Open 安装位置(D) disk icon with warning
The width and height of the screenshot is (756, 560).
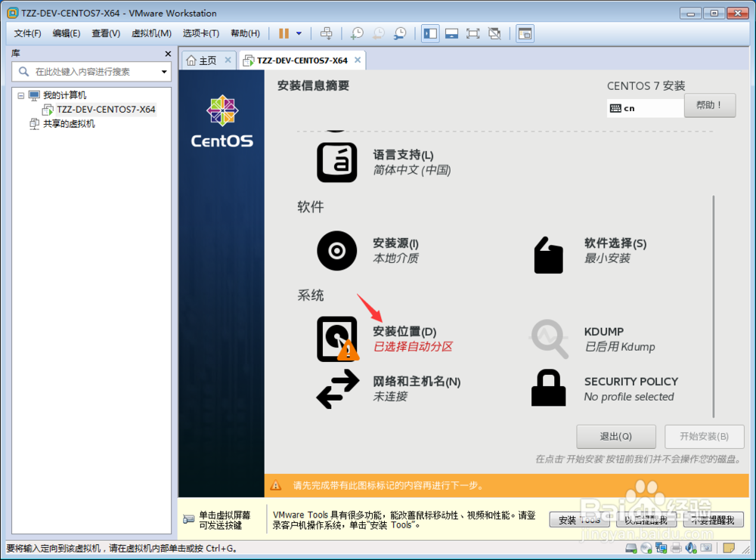pyautogui.click(x=337, y=339)
